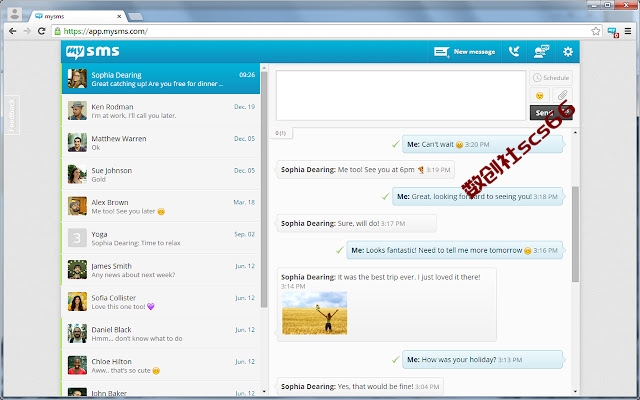Click Ken Rodman's avatar photo
The image size is (640, 400).
[77, 111]
